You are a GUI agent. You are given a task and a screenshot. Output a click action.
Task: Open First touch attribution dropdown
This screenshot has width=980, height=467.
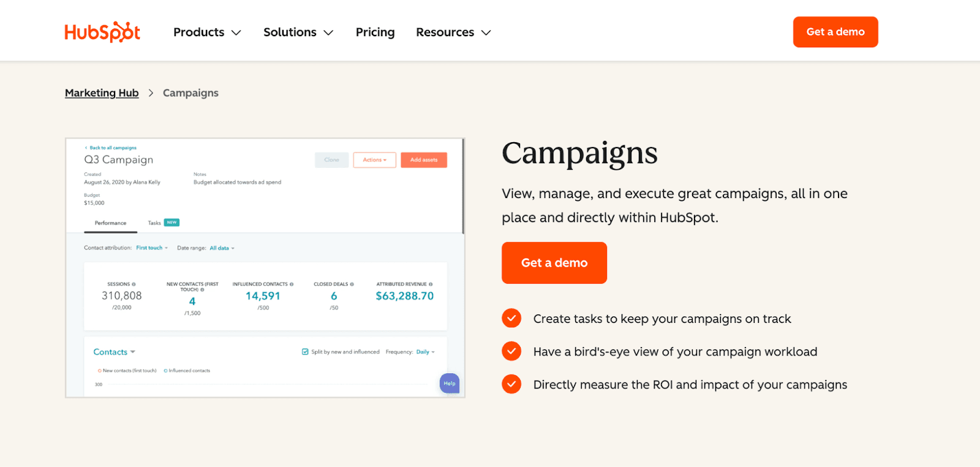(152, 248)
